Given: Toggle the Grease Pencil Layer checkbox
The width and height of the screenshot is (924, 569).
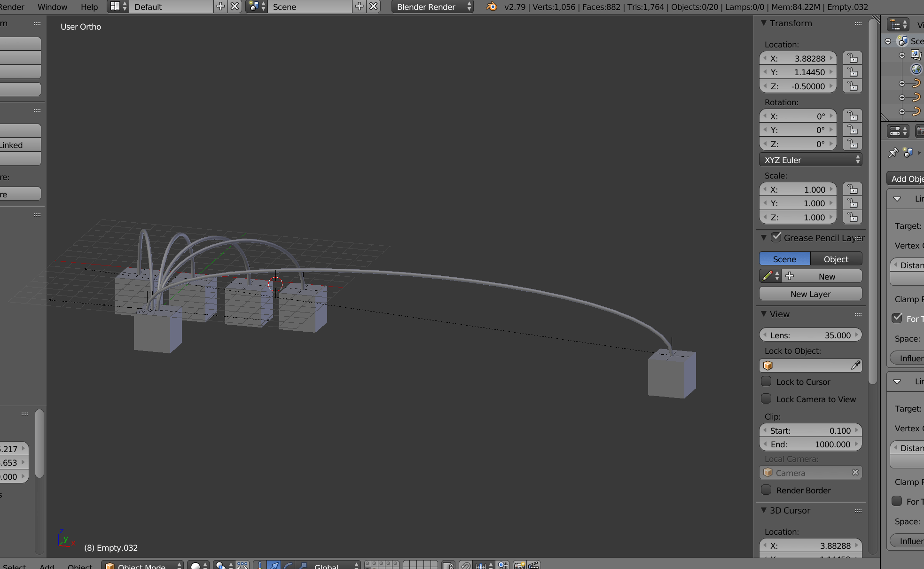Looking at the screenshot, I should click(x=776, y=237).
